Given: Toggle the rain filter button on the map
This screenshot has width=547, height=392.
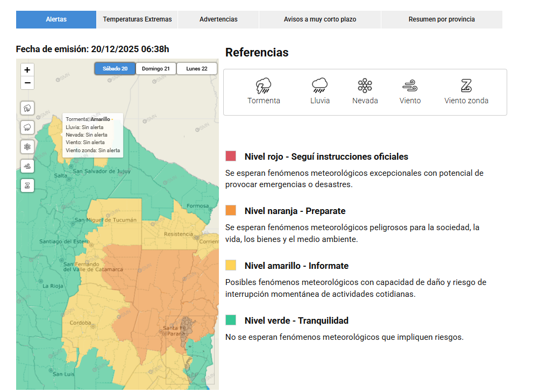Looking at the screenshot, I should 27,127.
